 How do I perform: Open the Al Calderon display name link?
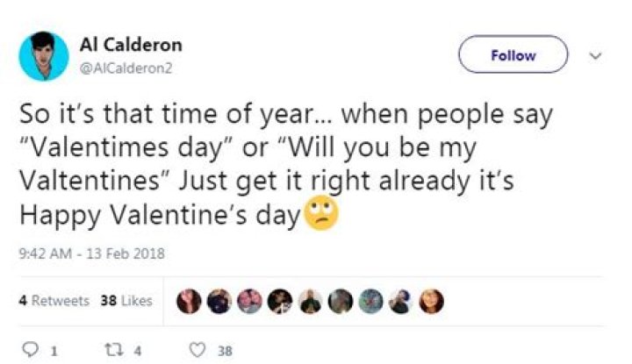coord(131,46)
